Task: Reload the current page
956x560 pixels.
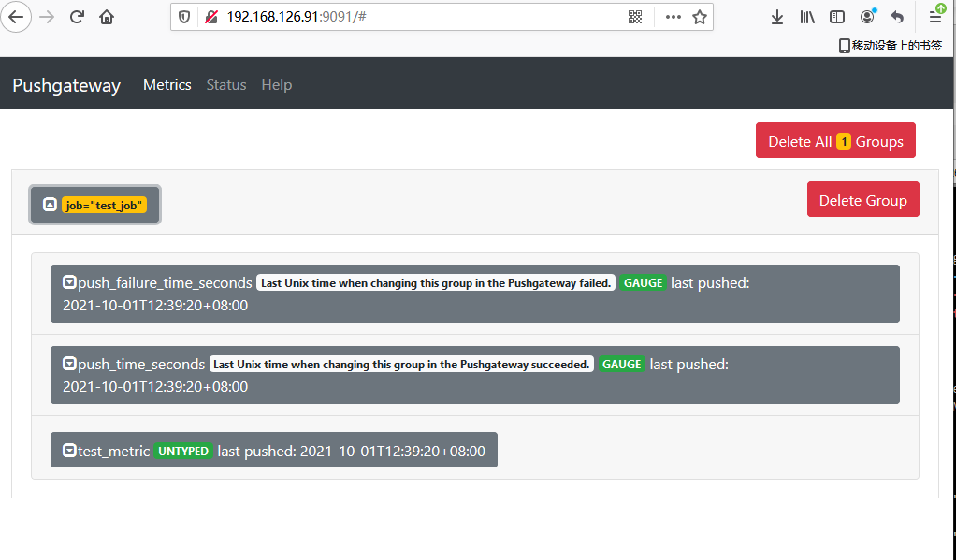Action: pos(77,17)
